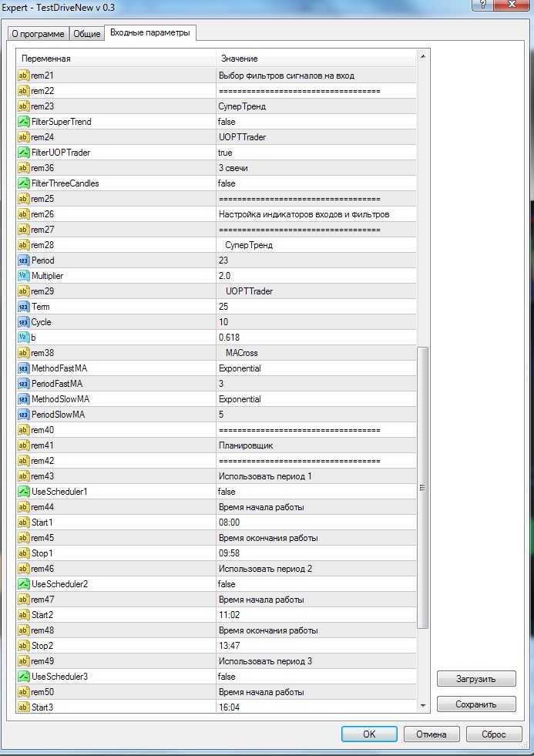Viewport: 534px width, 756px height.
Task: Click the vertical scrollbar thumb
Action: [423, 488]
